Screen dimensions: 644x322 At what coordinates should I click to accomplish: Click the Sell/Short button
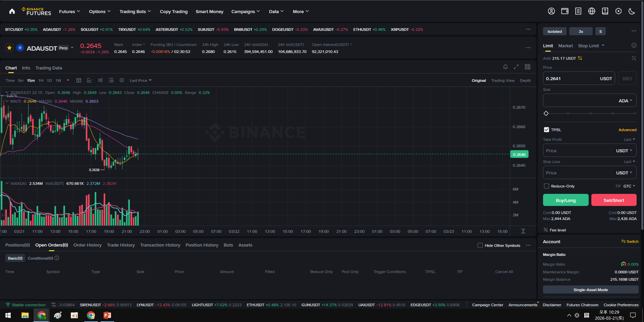614,200
